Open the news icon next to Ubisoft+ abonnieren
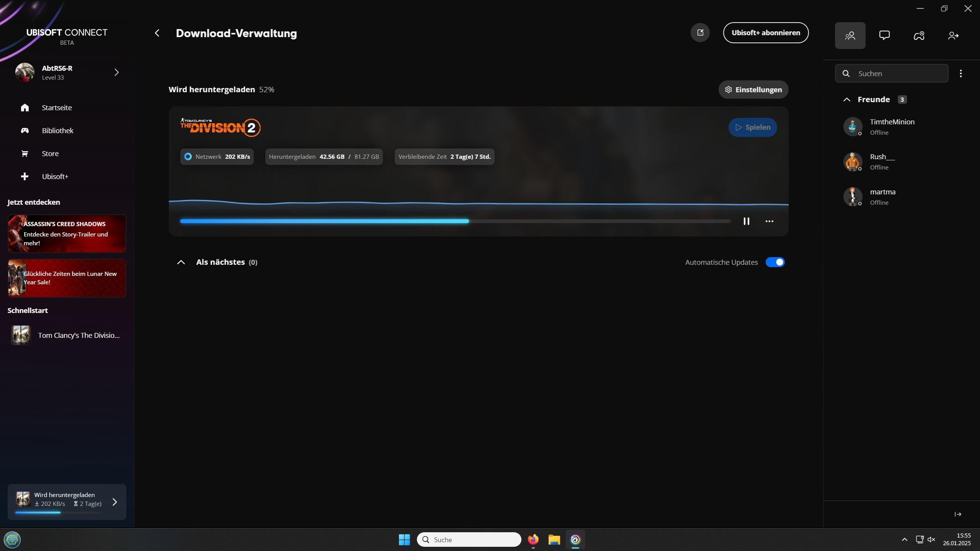The image size is (980, 551). pyautogui.click(x=700, y=33)
